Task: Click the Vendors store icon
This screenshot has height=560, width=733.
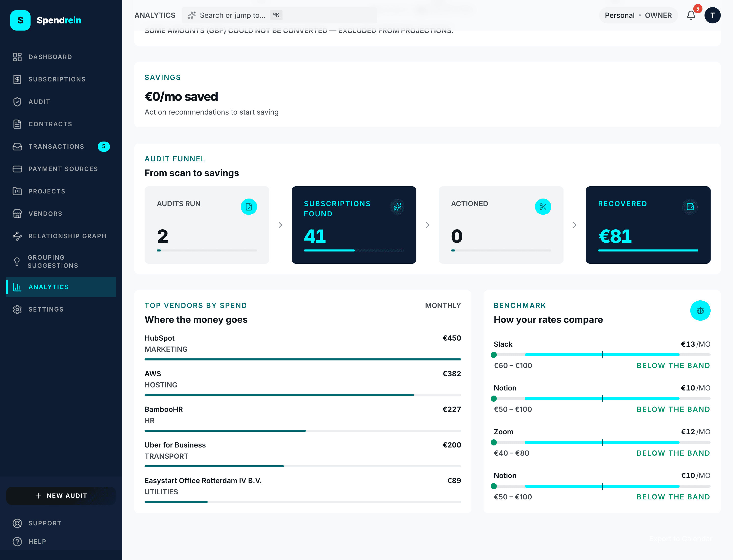Action: tap(17, 214)
